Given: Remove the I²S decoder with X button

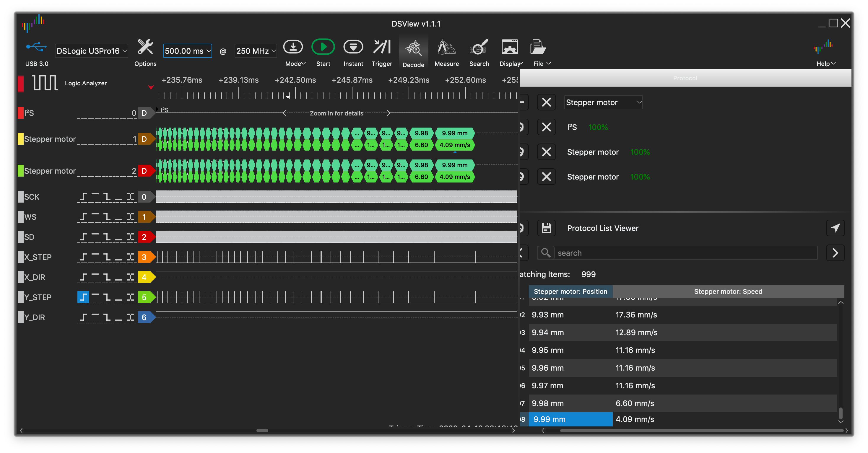Looking at the screenshot, I should (546, 127).
